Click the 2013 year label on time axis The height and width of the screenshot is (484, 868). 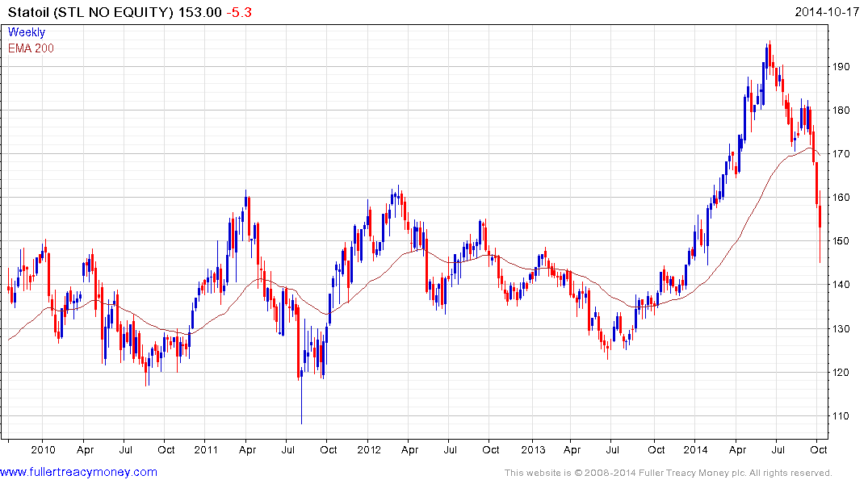[533, 449]
